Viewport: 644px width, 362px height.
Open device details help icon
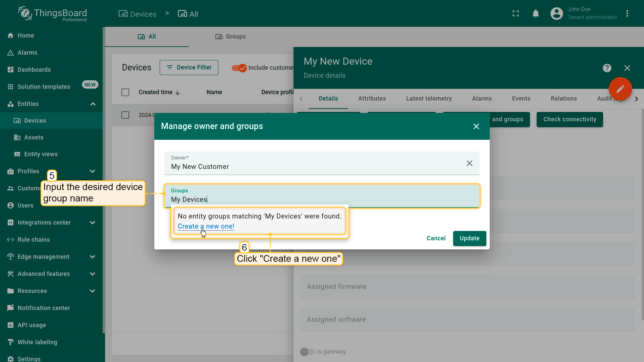click(x=607, y=68)
